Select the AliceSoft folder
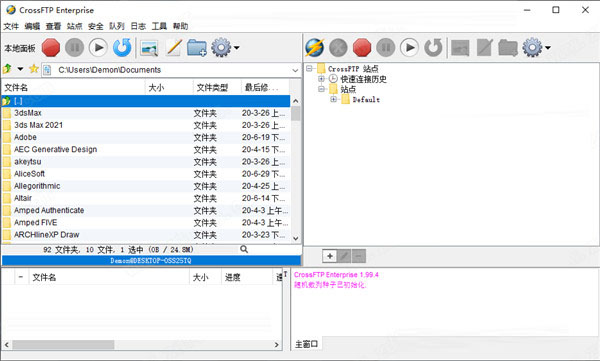Image resolution: width=600 pixels, height=361 pixels. [x=146, y=174]
